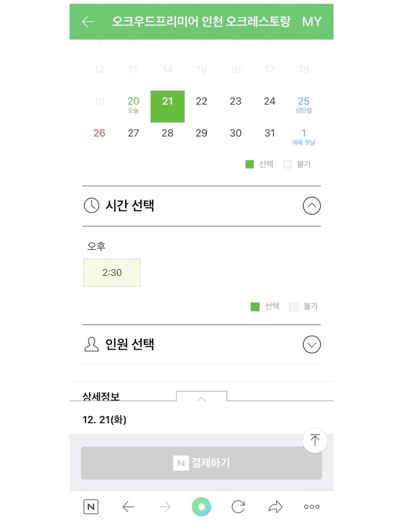Select December 22 on the calendar
399x532 pixels.
[x=201, y=101]
